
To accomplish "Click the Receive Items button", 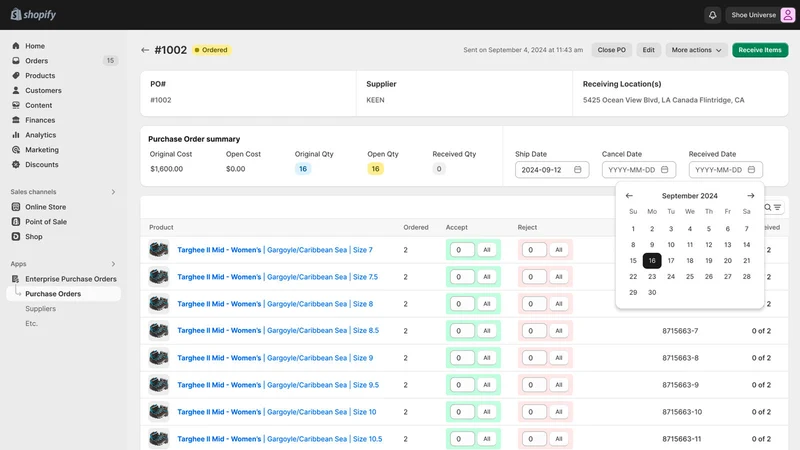I will tap(760, 50).
